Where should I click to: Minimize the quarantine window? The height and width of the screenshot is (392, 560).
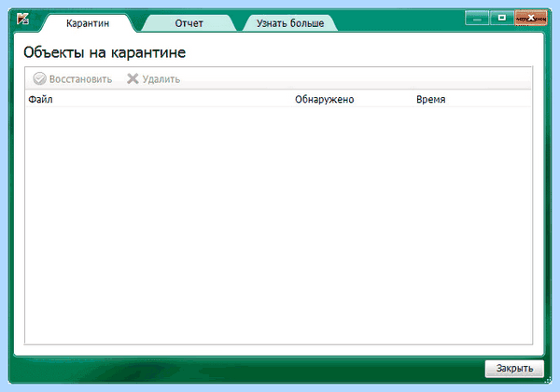(x=477, y=18)
